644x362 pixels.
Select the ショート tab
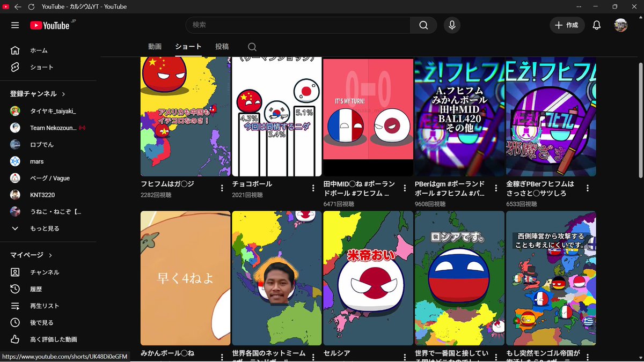(x=188, y=47)
